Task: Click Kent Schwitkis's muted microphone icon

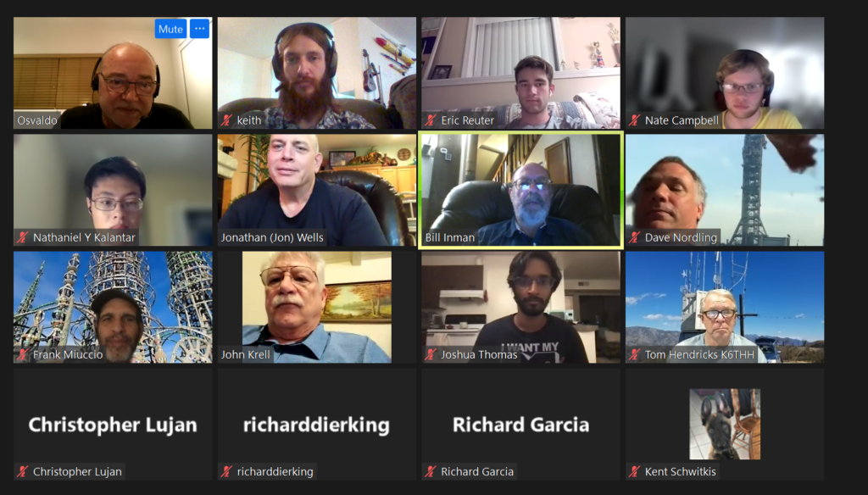Action: coord(635,472)
